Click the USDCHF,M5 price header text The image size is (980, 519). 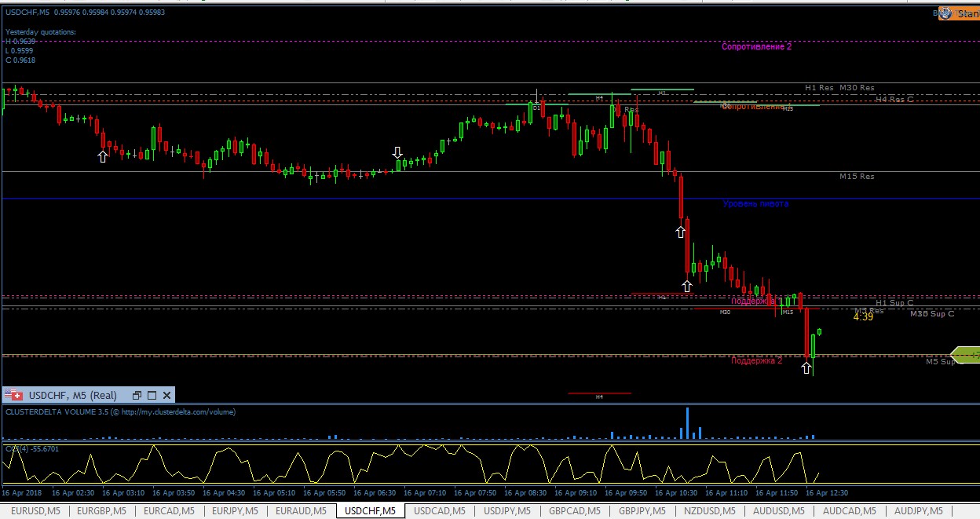point(85,12)
